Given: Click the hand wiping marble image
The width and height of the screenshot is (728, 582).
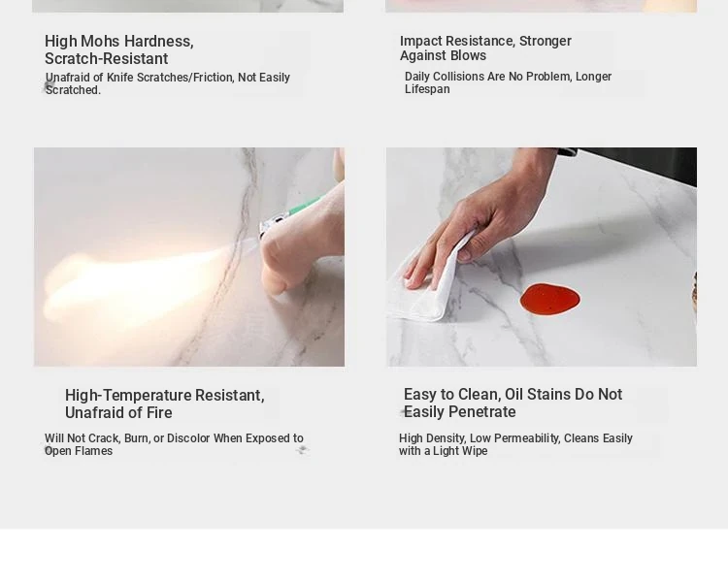Looking at the screenshot, I should 542,257.
